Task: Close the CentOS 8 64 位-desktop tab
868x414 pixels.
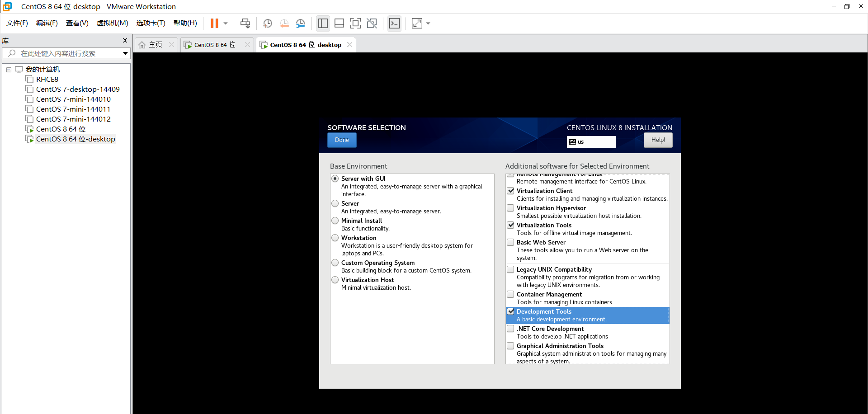Action: (x=349, y=45)
